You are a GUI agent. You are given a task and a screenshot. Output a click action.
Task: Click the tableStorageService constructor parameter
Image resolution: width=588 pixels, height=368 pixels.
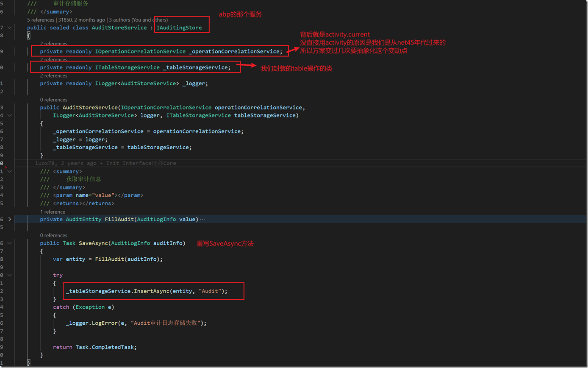click(x=265, y=115)
